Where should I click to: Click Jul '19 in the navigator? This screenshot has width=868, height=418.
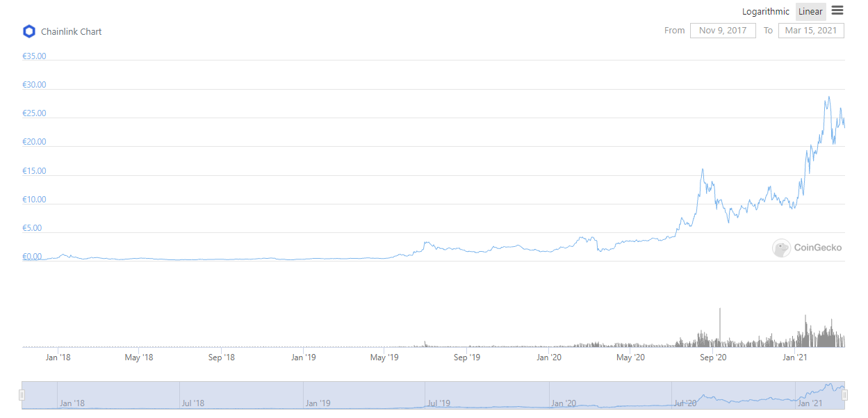[439, 403]
